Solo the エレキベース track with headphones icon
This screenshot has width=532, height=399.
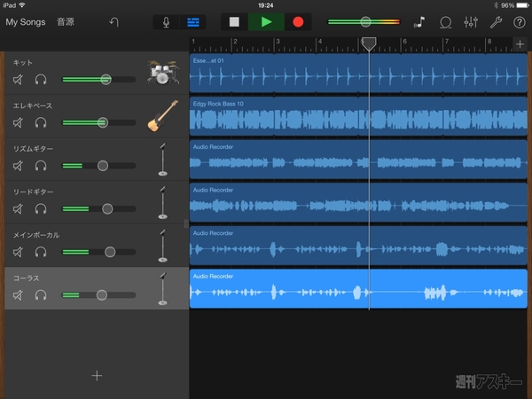40,123
